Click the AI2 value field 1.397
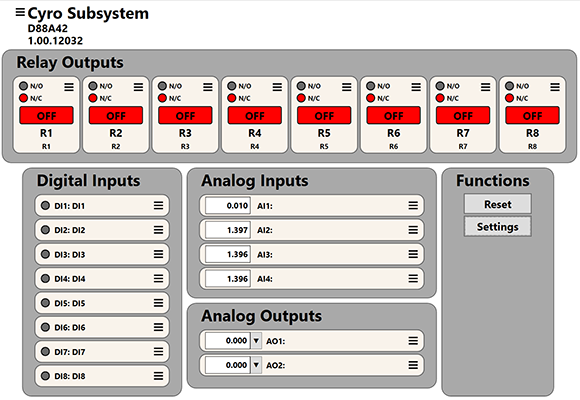Viewport: 580px width, 400px height. pyautogui.click(x=228, y=230)
